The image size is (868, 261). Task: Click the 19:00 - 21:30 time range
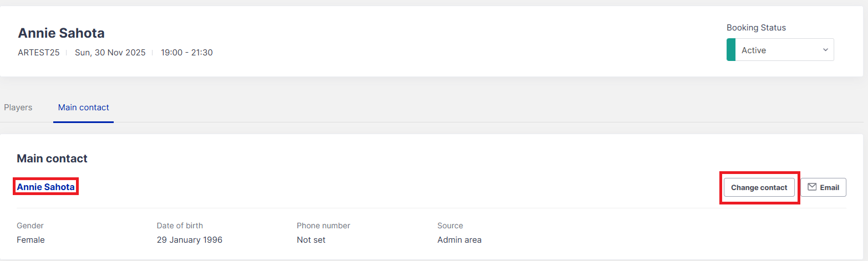187,53
